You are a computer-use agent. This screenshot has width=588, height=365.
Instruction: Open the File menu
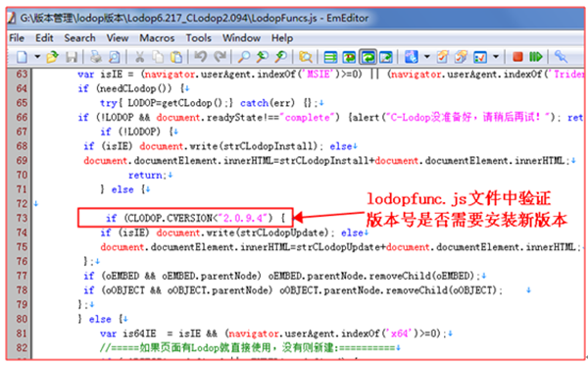(x=17, y=38)
